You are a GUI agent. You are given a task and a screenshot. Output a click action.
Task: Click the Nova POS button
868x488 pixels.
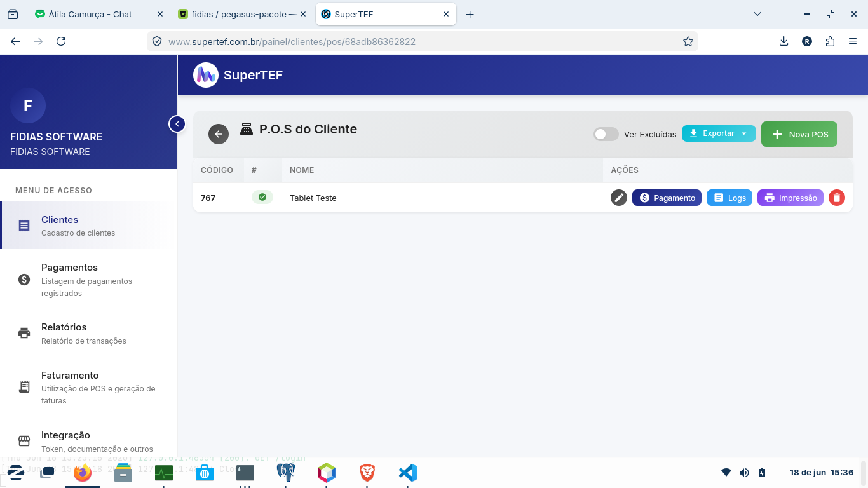pyautogui.click(x=799, y=134)
